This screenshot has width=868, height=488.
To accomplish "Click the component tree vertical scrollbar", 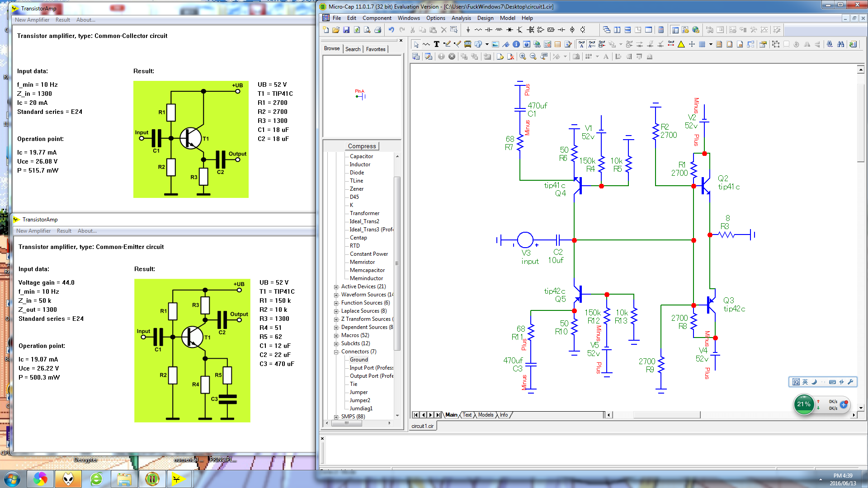I will [397, 263].
